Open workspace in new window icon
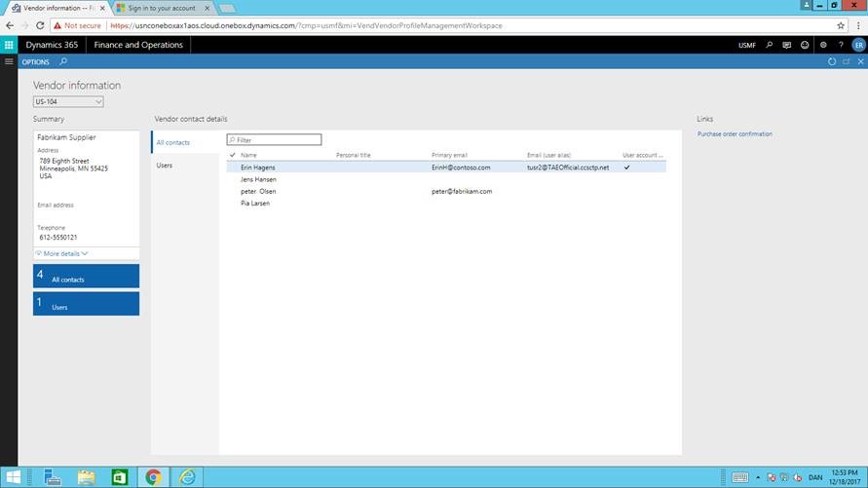The height and width of the screenshot is (488, 868). click(846, 61)
